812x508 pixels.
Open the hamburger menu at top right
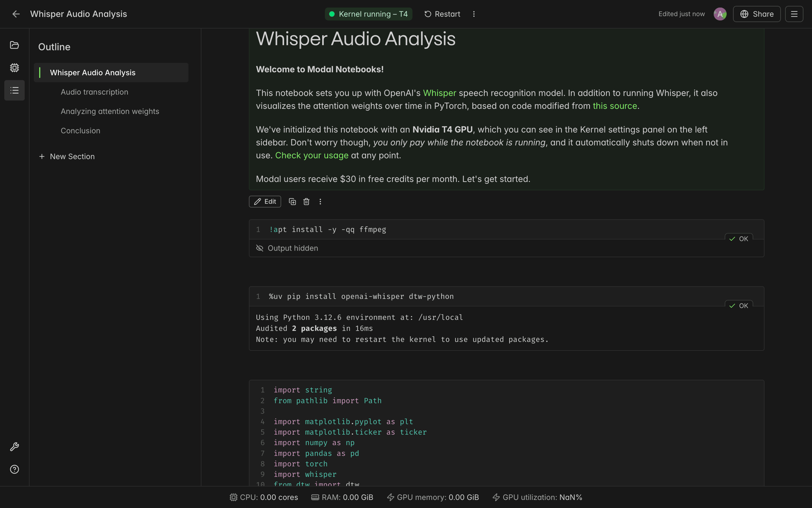point(794,14)
